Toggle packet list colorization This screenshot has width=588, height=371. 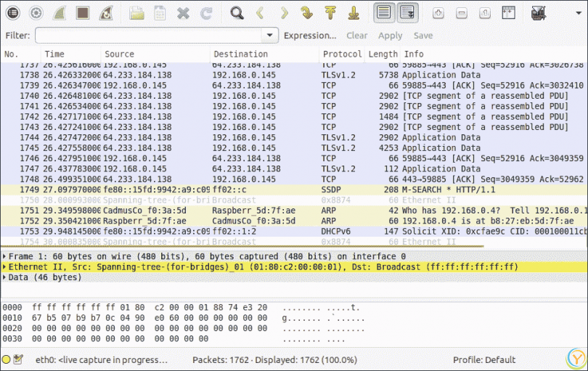pyautogui.click(x=385, y=12)
